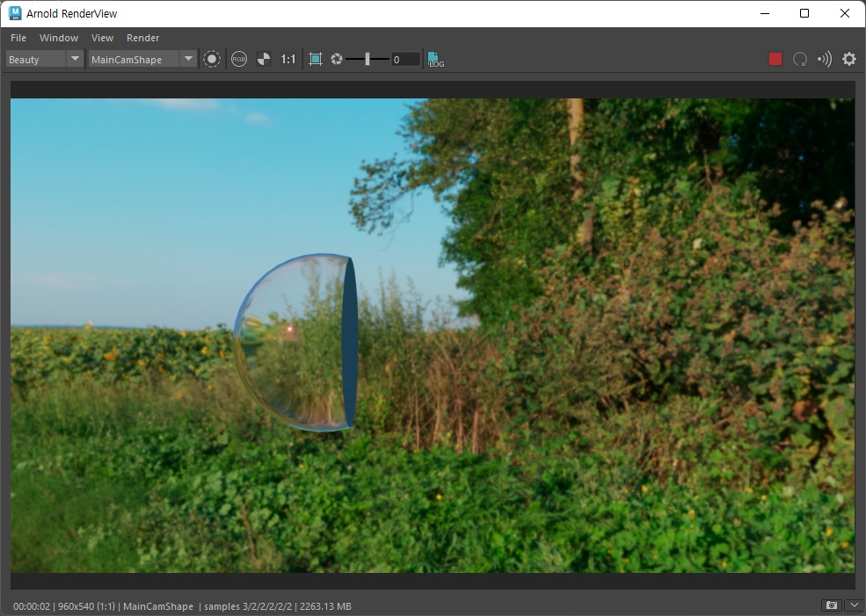Image resolution: width=866 pixels, height=616 pixels.
Task: Open the MainCamShape camera dropdown
Action: [x=142, y=59]
